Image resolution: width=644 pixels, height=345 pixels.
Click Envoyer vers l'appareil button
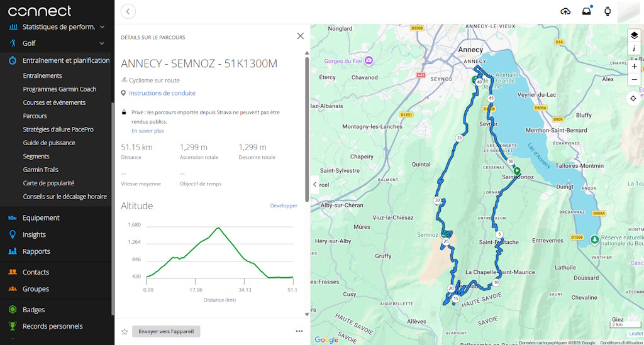pyautogui.click(x=166, y=331)
